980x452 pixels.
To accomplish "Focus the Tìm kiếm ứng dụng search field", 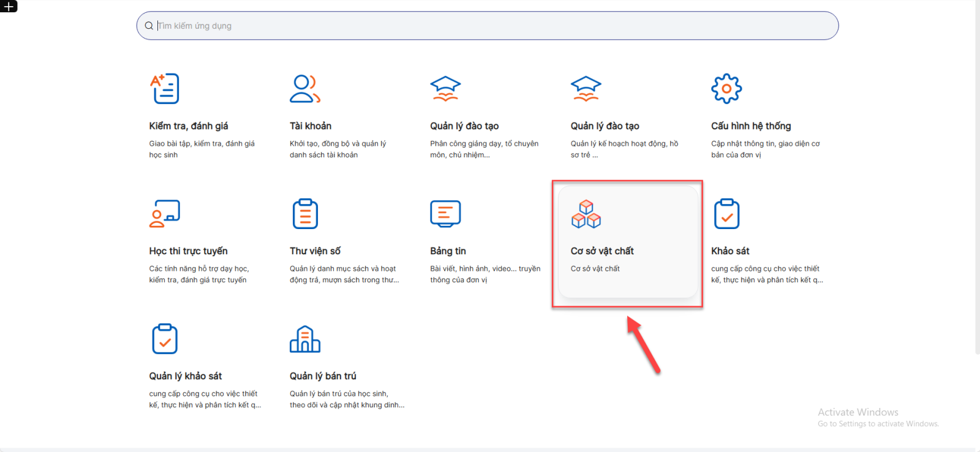I will [490, 26].
